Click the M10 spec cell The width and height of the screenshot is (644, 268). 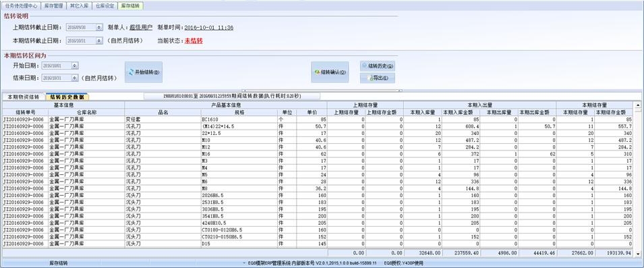pyautogui.click(x=239, y=140)
